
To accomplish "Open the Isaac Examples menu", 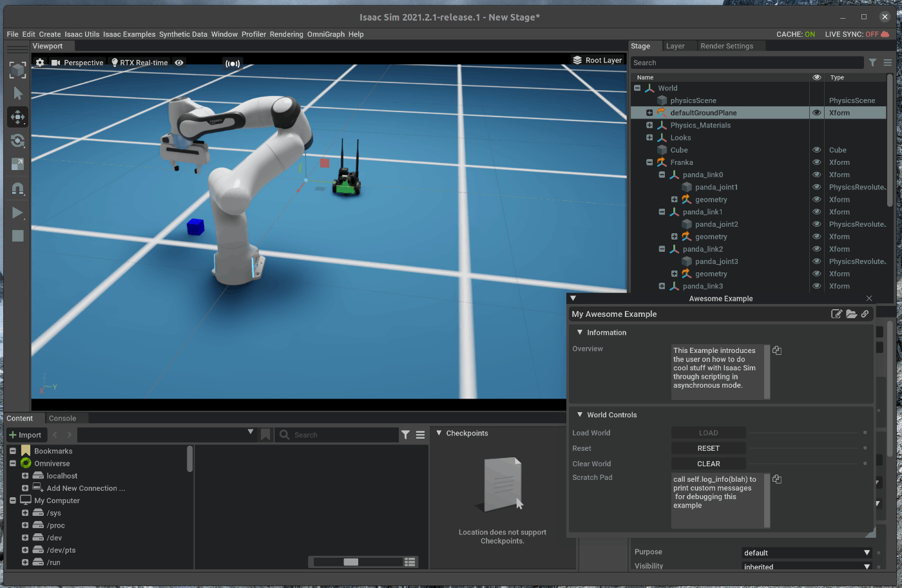I will [129, 34].
